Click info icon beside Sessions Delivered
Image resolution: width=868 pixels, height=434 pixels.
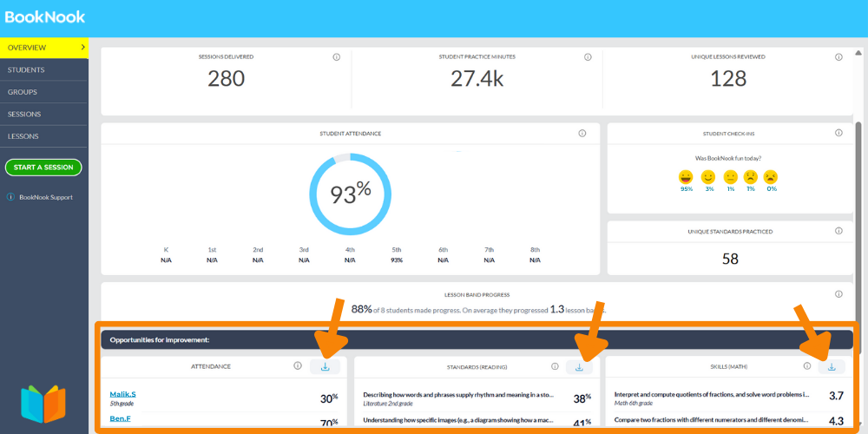336,57
